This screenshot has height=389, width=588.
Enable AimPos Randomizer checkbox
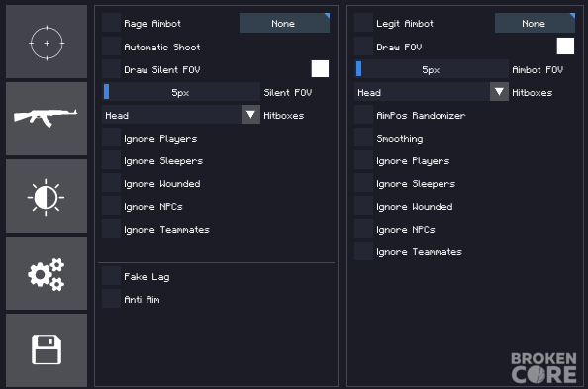[363, 115]
